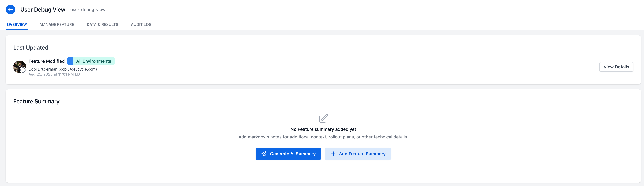Switch to the Manage Feature tab
644x186 pixels.
(57, 25)
